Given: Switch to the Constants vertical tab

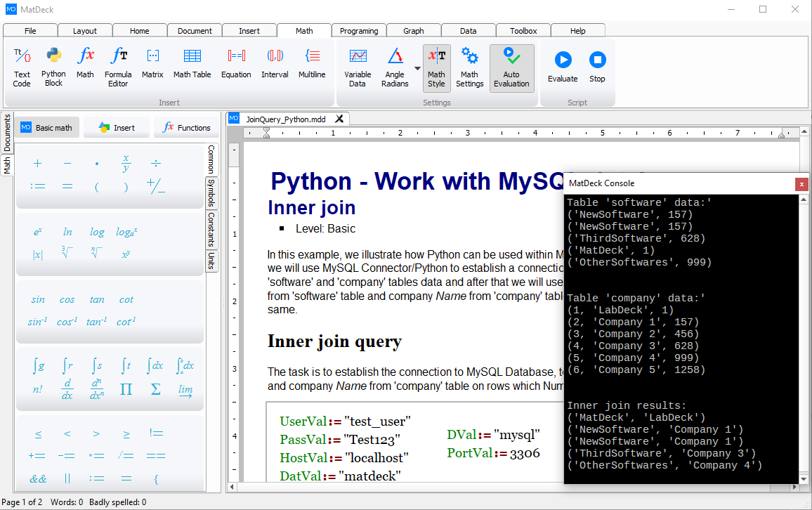Looking at the screenshot, I should pos(211,229).
